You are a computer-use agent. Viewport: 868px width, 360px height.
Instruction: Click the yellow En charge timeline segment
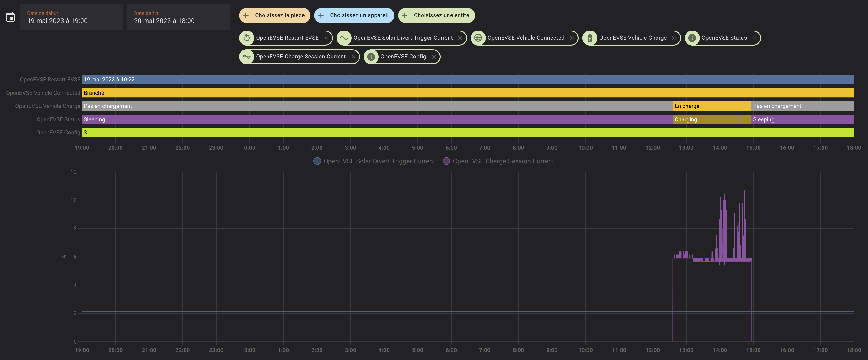coord(712,106)
